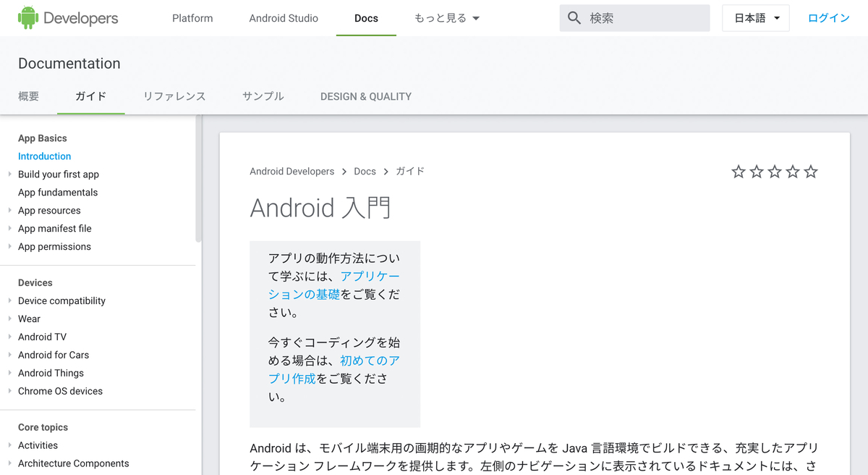Rate the page two stars
Screen dimensions: 868x475
point(757,172)
